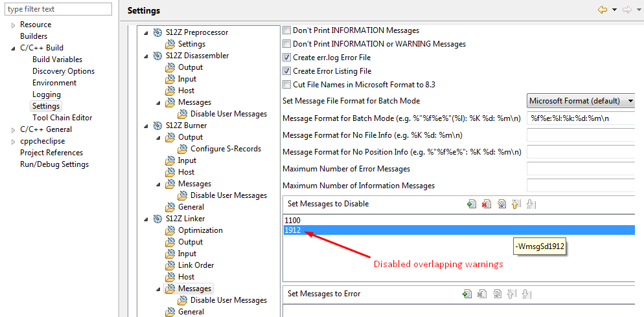
Task: Open Message File Format dropdown
Action: click(581, 100)
